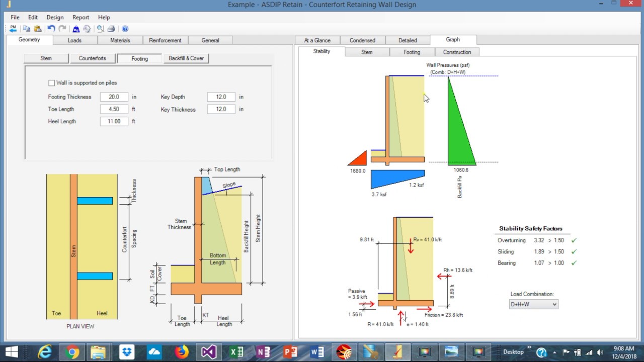
Task: Show the Construction graph sub-tab
Action: tap(457, 52)
